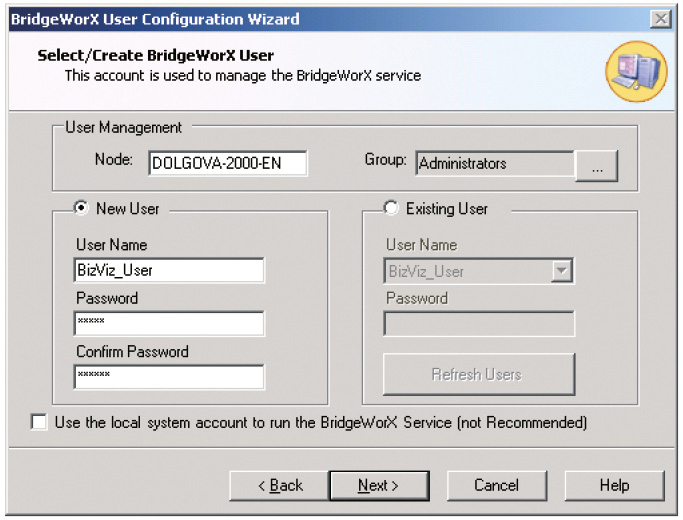
Task: Cancel the configuration wizard
Action: click(x=497, y=485)
